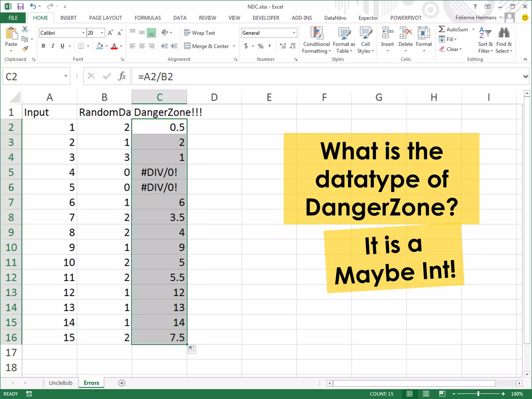Open the General number format dropdown
Image resolution: width=532 pixels, height=399 pixels.
click(x=294, y=33)
